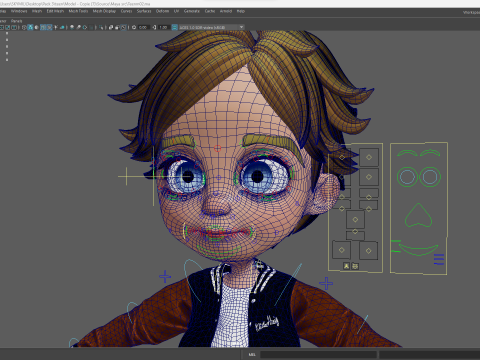
Task: Toggle wireframe on shaded
Action: tap(43, 27)
